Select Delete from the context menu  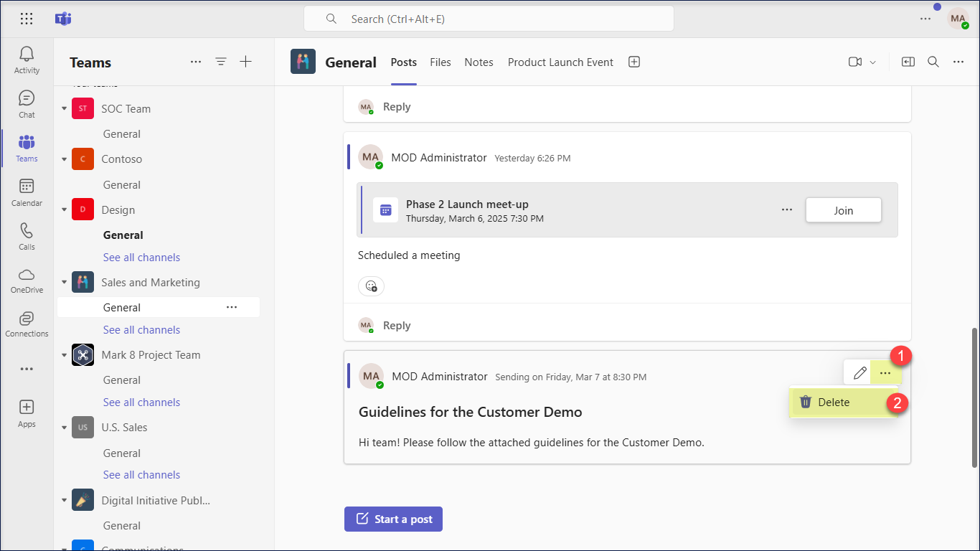(834, 402)
